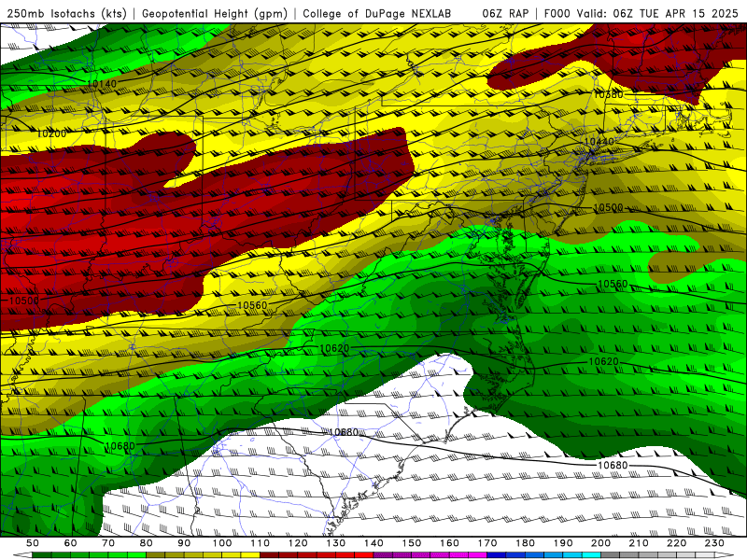
Task: Click the 150 kts color bar label
Action: [x=412, y=543]
